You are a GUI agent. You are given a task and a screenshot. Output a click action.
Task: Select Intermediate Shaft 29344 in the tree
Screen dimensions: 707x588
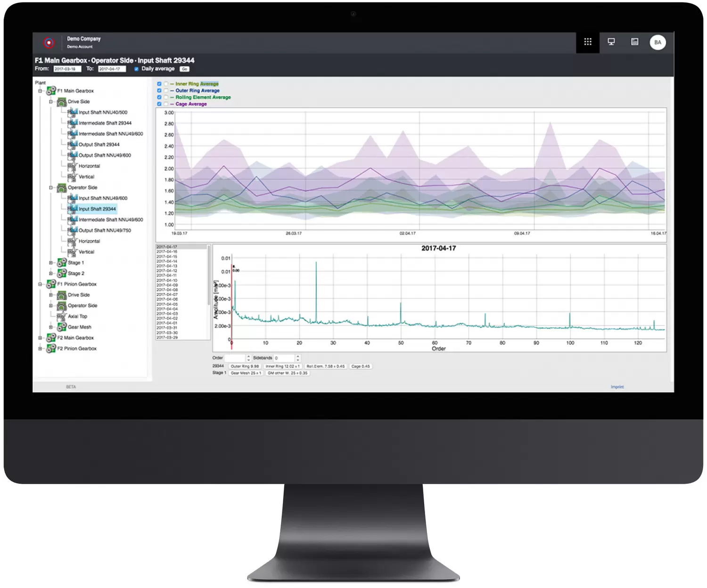click(105, 123)
